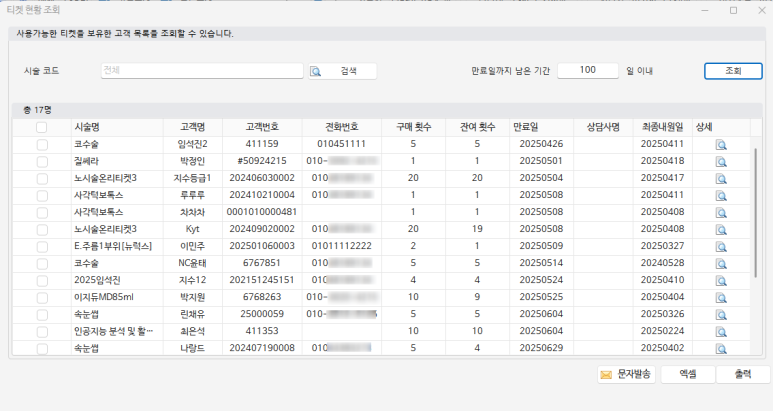Open detail icon for 지수12 row
Image resolution: width=773 pixels, height=411 pixels.
pos(721,281)
